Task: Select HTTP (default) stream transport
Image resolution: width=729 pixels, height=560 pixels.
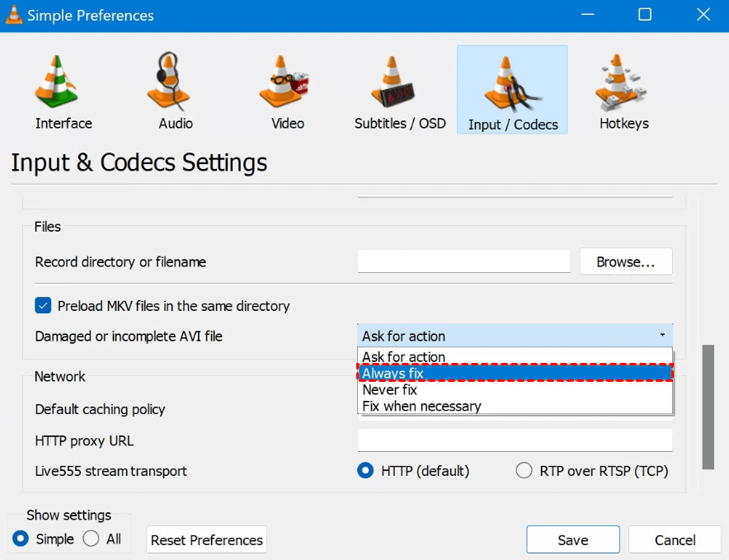Action: pos(365,471)
